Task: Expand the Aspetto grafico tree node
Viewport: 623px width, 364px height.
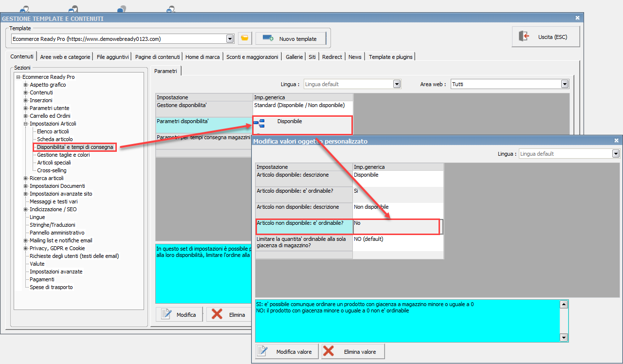Action: (26, 85)
